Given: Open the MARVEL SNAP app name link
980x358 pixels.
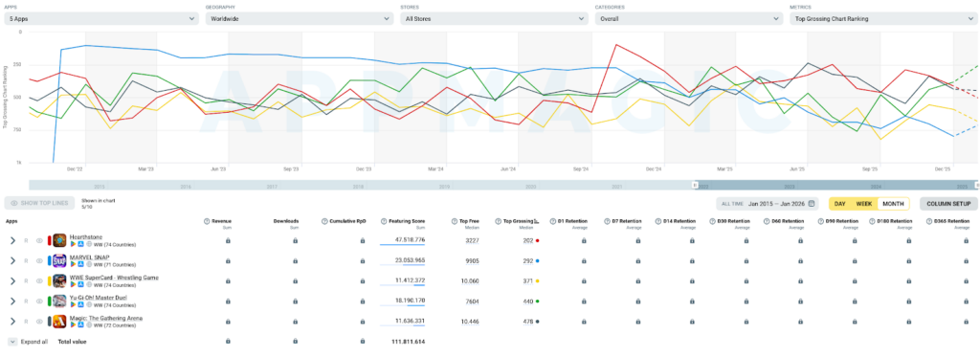Looking at the screenshot, I should (89, 257).
